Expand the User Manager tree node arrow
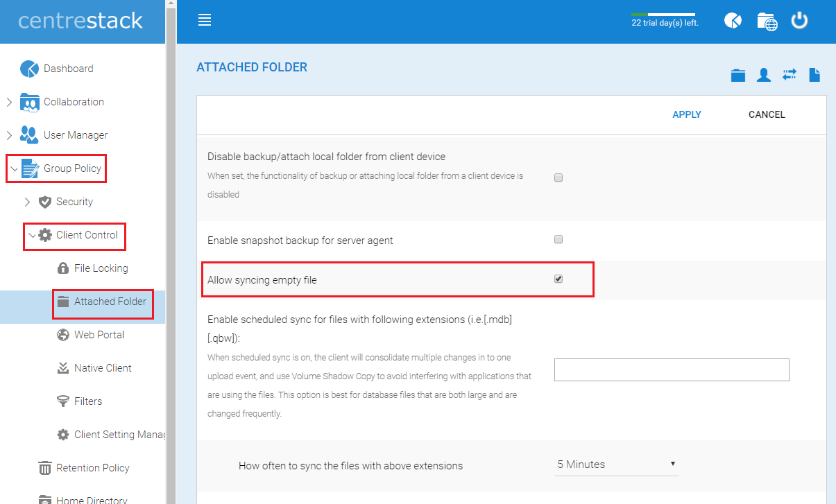Image resolution: width=836 pixels, height=504 pixels. (9, 135)
